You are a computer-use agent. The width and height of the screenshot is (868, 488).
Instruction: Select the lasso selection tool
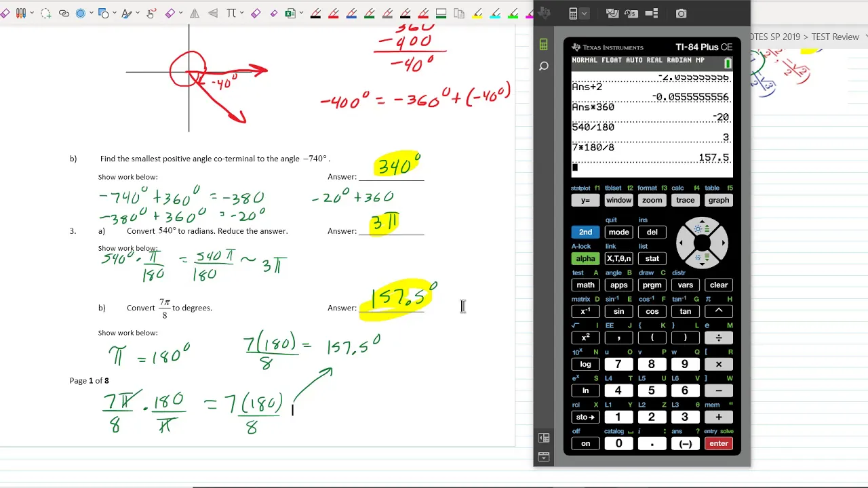(46, 13)
